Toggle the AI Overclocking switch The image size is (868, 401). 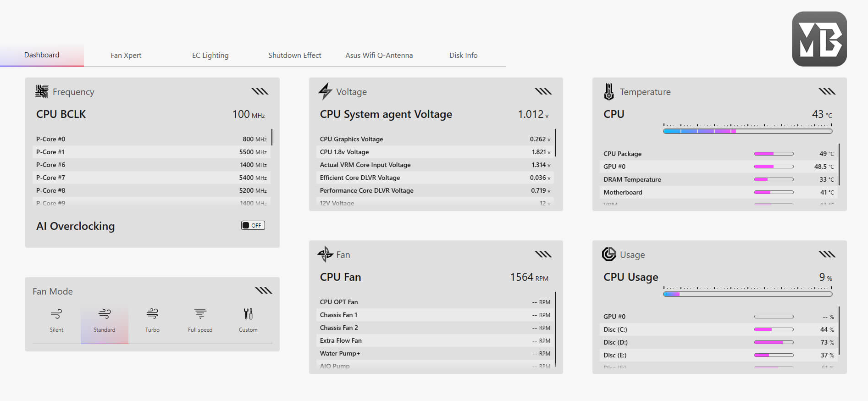point(253,225)
